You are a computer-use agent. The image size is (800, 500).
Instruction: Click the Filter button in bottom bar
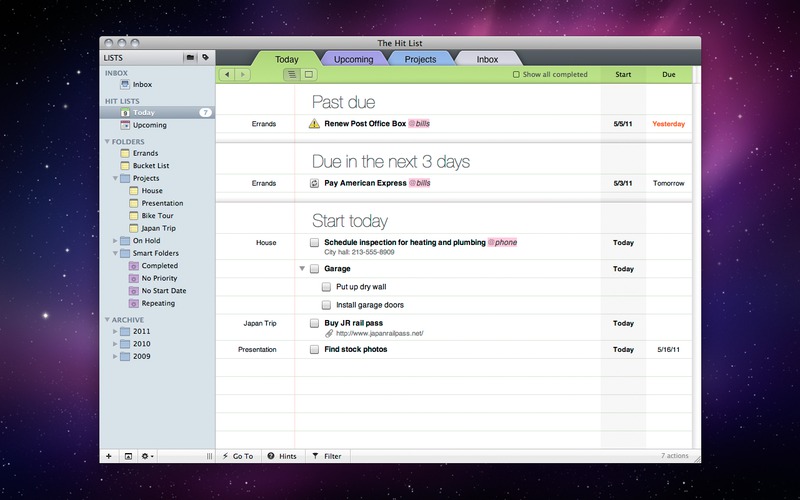coord(327,456)
